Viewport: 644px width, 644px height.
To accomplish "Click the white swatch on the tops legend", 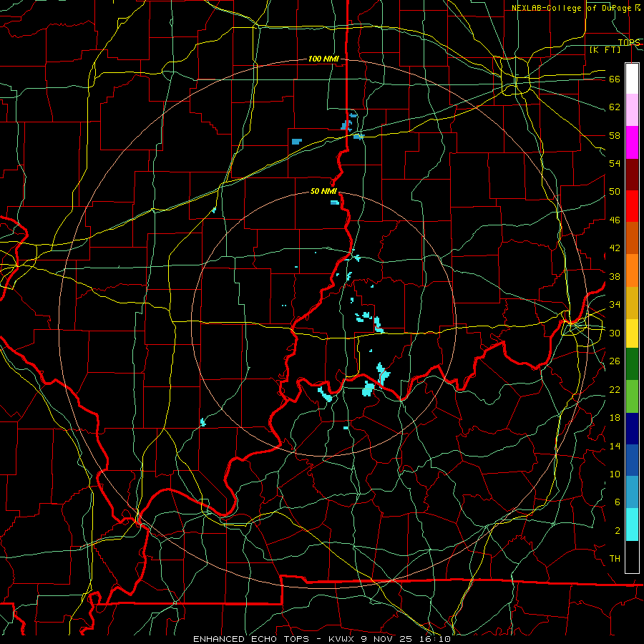I will coord(632,79).
